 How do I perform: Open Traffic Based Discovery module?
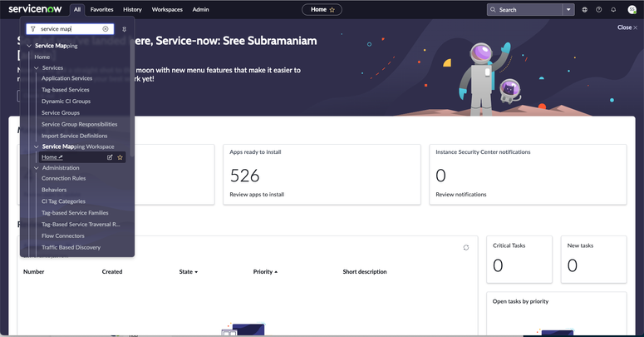(71, 247)
